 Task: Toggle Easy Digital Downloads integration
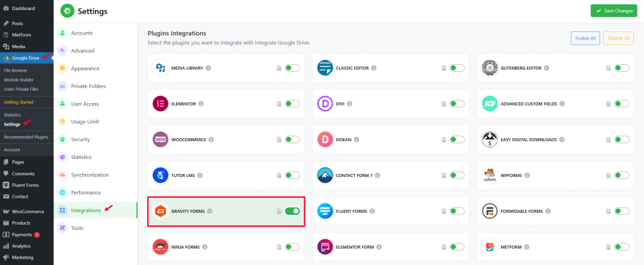(622, 139)
